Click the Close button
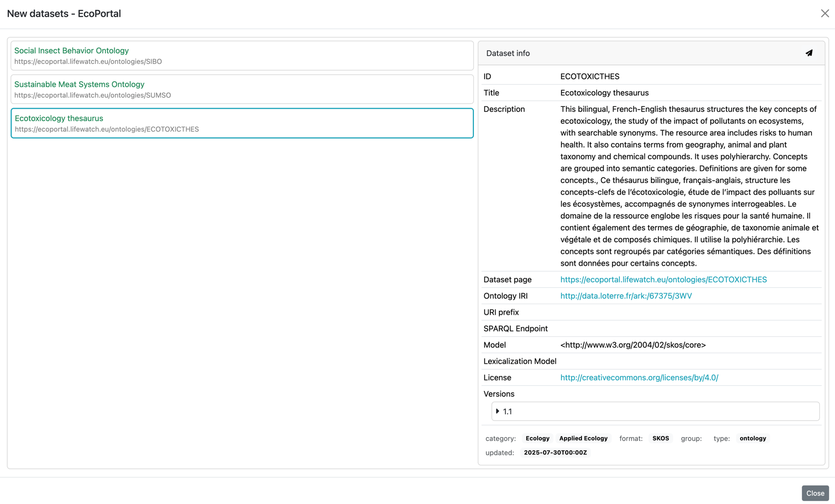835x504 pixels. (x=815, y=493)
